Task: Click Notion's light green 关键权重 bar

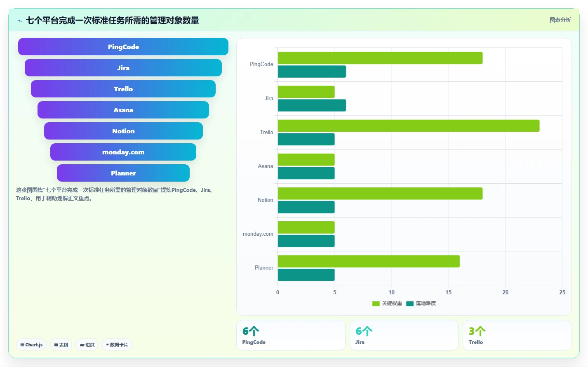Action: [x=380, y=194]
